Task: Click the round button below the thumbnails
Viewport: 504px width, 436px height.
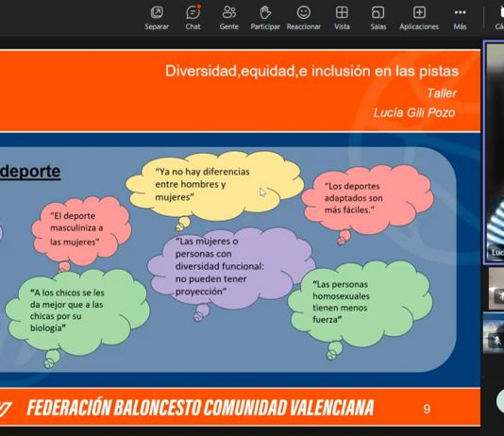Action: point(500,401)
